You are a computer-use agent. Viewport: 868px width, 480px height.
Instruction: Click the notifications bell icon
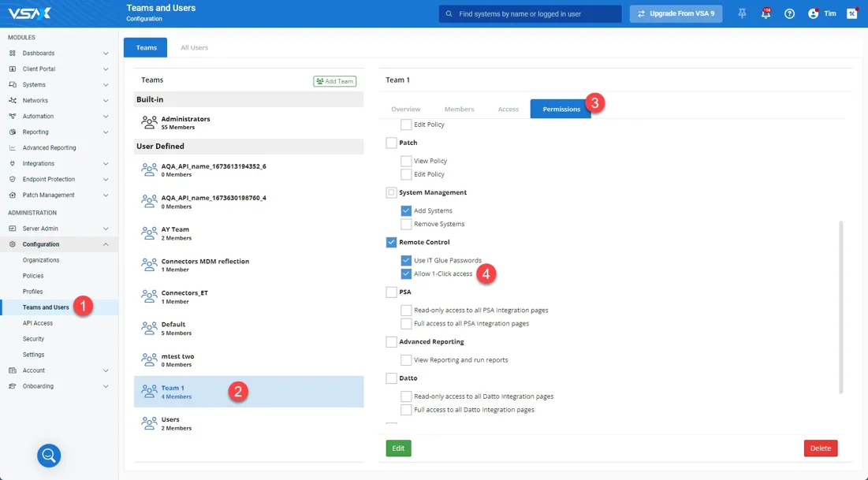pyautogui.click(x=765, y=14)
